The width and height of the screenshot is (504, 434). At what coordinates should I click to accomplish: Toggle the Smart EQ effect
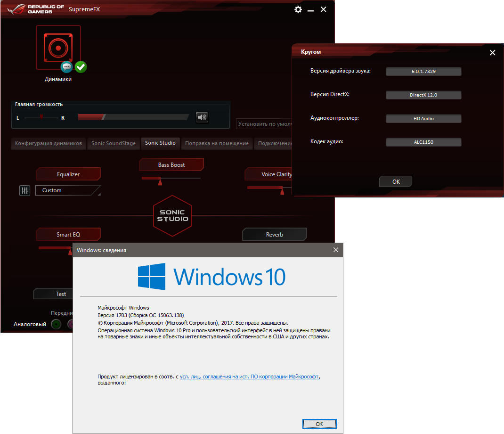68,234
